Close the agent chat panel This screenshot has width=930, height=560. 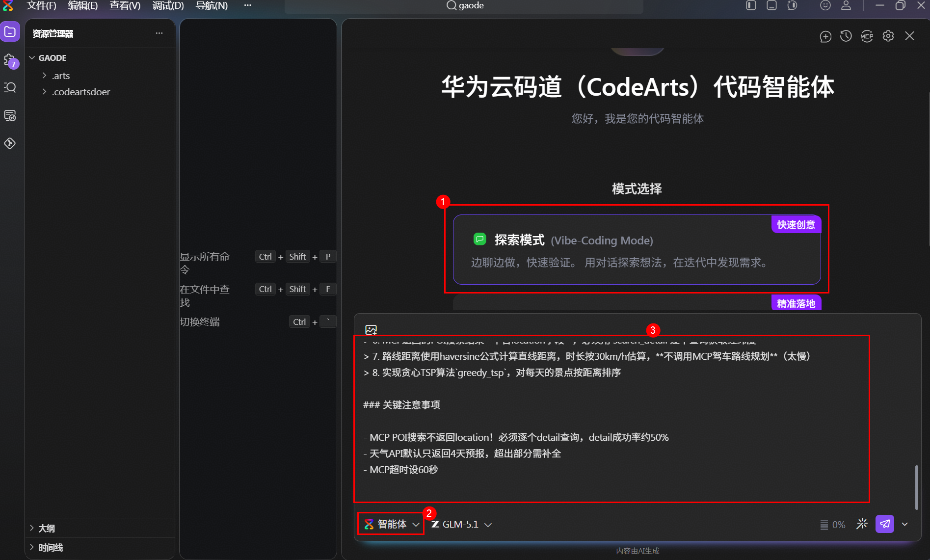coord(910,36)
